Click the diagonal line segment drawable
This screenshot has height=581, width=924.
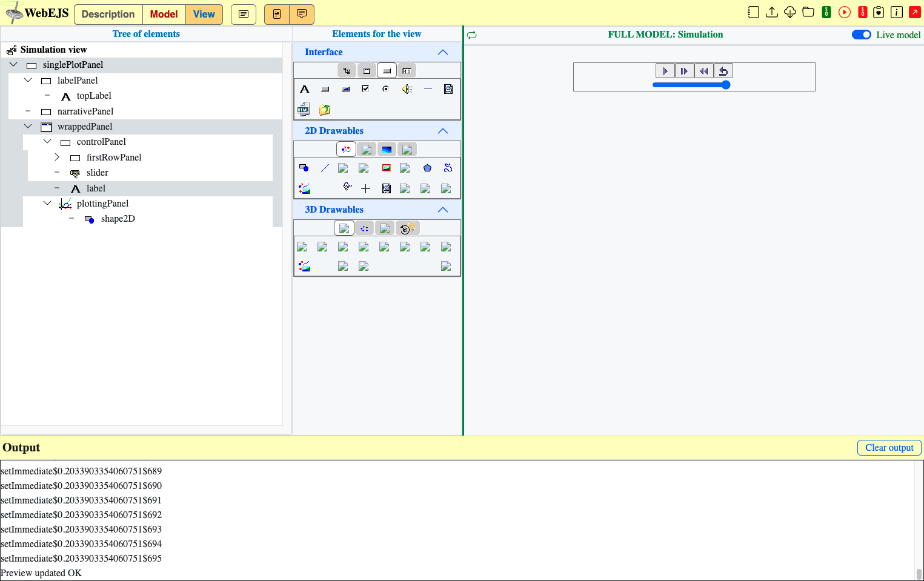pos(325,168)
